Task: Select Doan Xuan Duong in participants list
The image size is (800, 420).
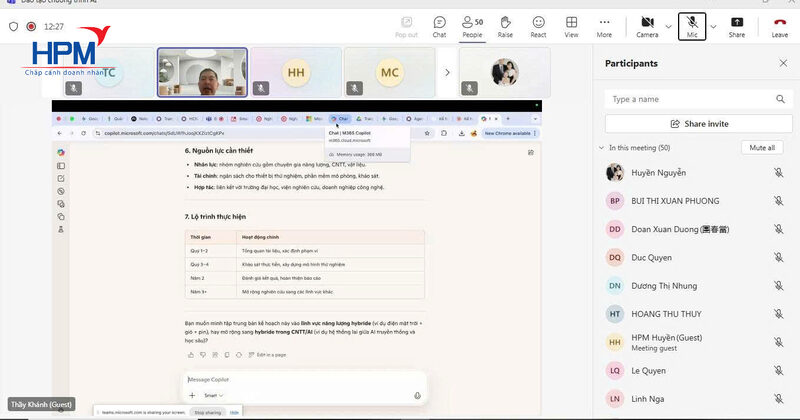Action: [677, 229]
